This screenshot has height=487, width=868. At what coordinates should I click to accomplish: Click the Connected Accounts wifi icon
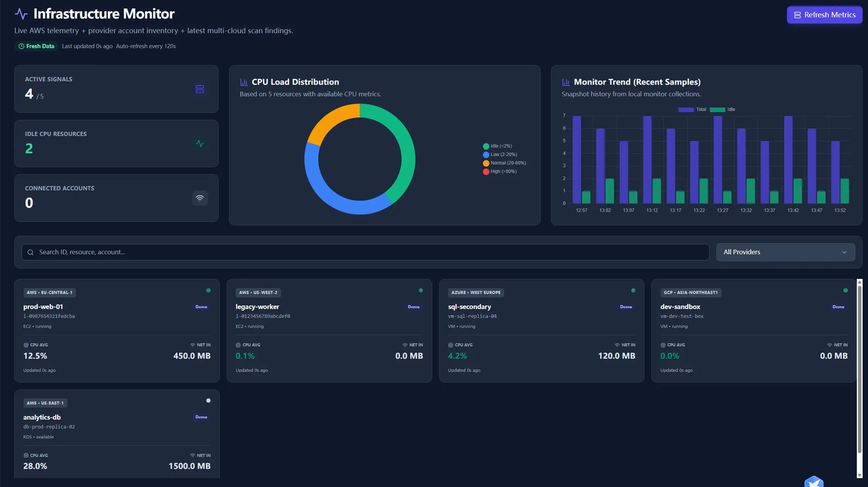coord(199,198)
